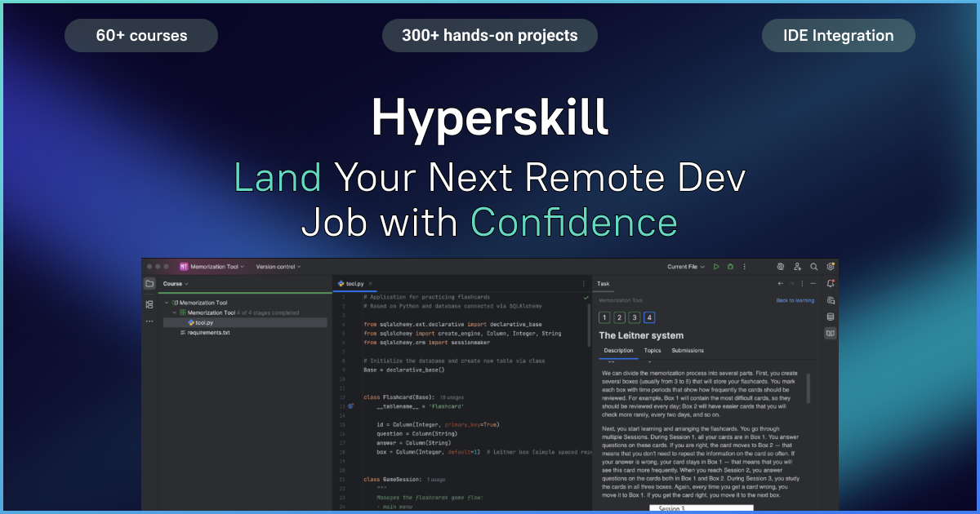Click the task description vertical scrollbar
This screenshot has height=514, width=980.
click(809, 388)
